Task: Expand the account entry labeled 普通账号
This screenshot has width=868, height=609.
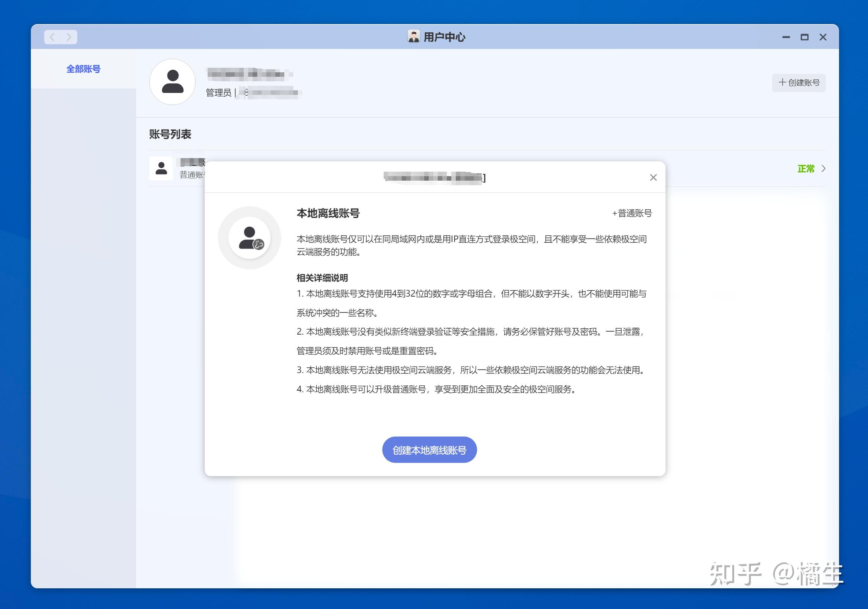Action: [x=191, y=175]
